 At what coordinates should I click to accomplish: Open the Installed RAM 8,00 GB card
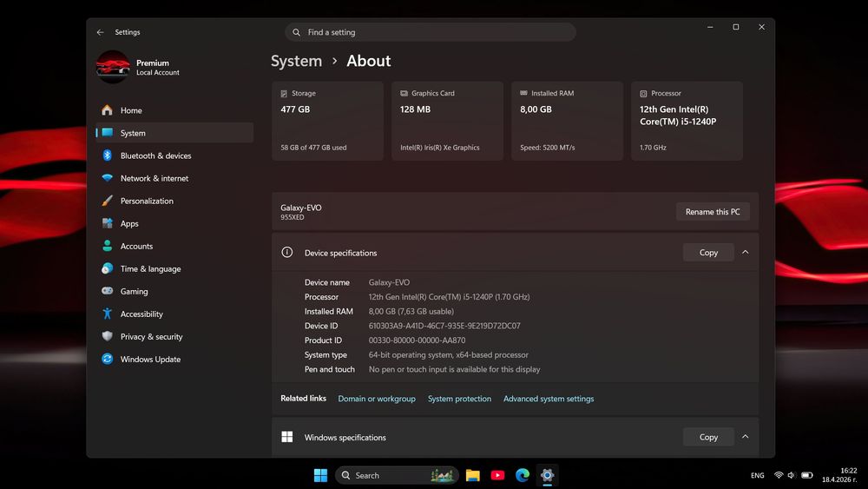567,121
